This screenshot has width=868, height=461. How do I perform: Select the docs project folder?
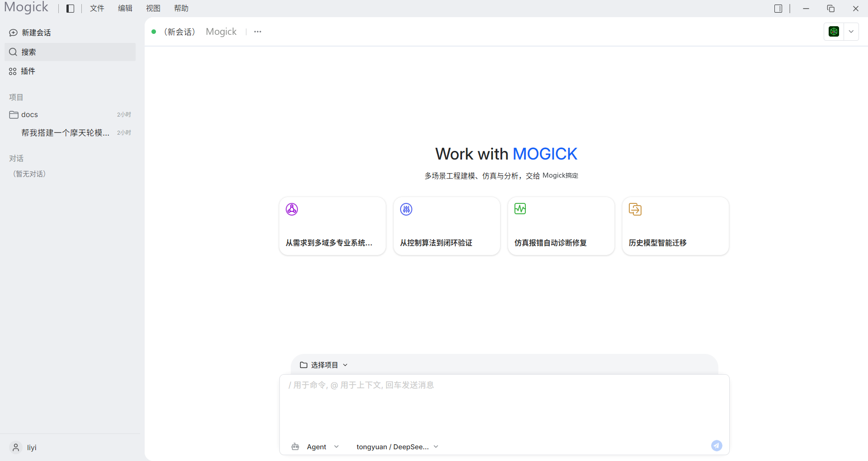tap(70, 115)
